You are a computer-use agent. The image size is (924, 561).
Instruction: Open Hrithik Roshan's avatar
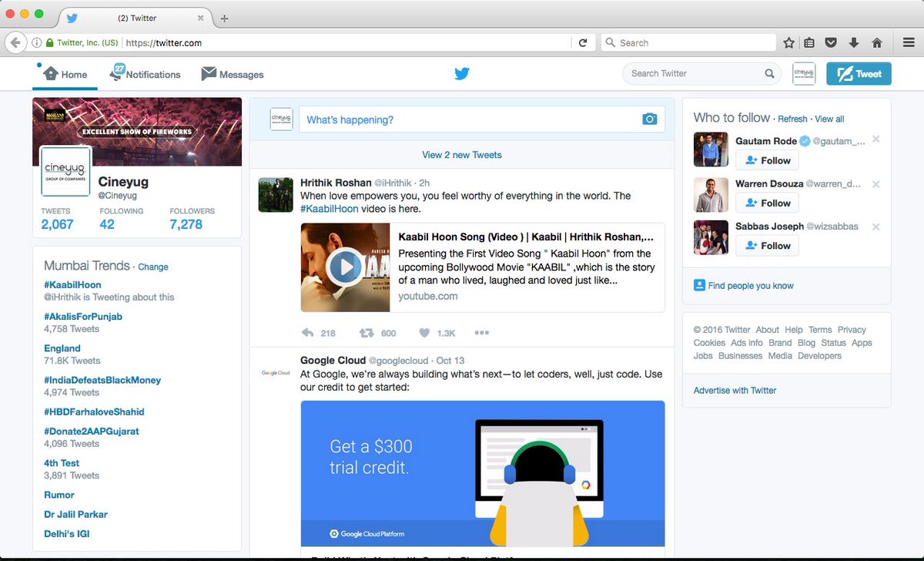[x=276, y=195]
